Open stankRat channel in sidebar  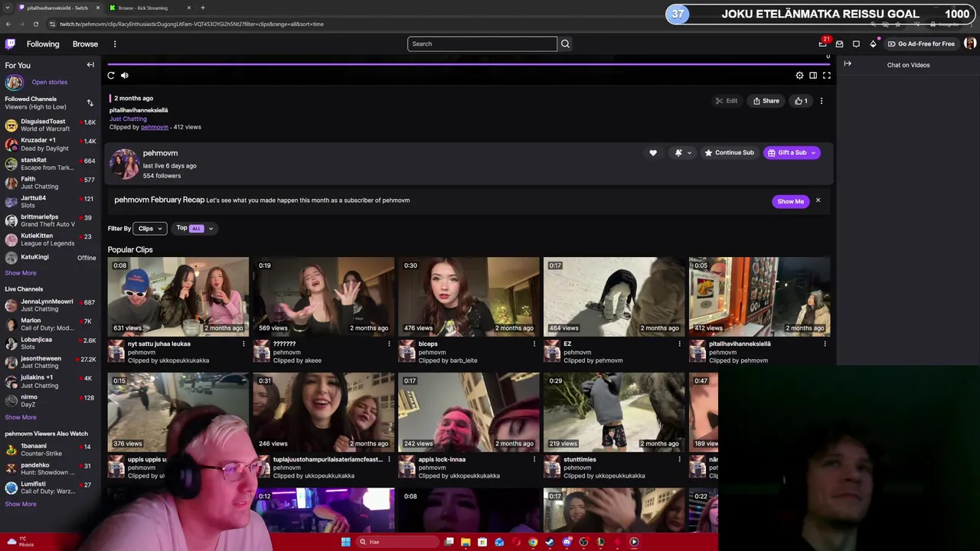[x=50, y=163]
